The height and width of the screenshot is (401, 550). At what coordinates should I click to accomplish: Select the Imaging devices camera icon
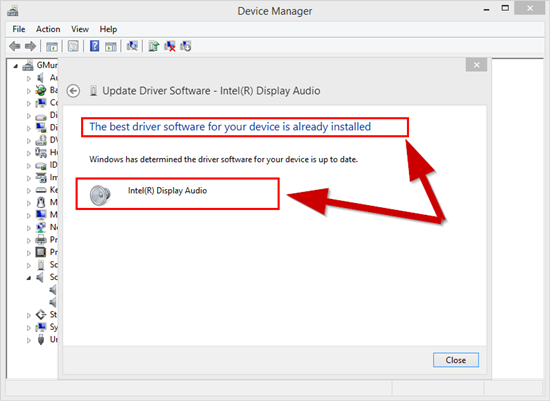pos(41,178)
